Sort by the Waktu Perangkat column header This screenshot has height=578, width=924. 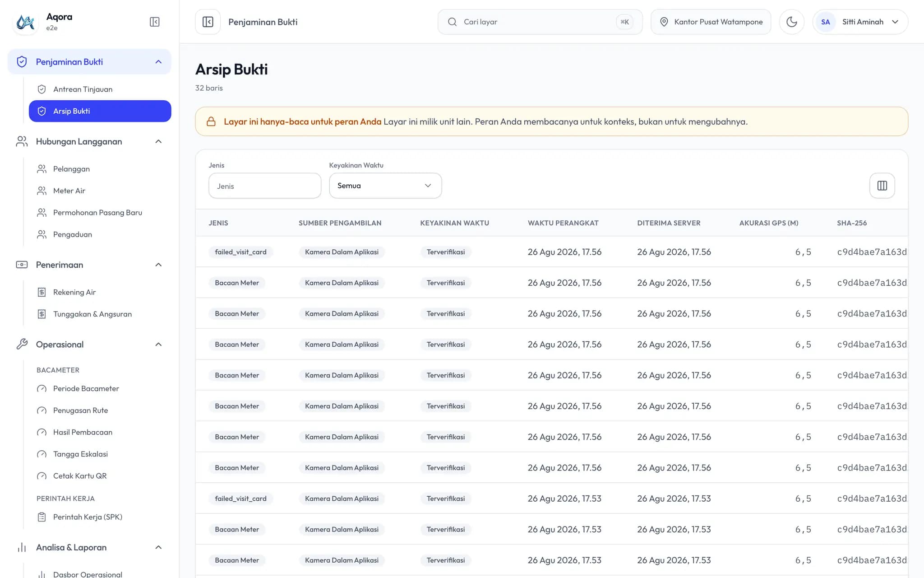(x=563, y=223)
